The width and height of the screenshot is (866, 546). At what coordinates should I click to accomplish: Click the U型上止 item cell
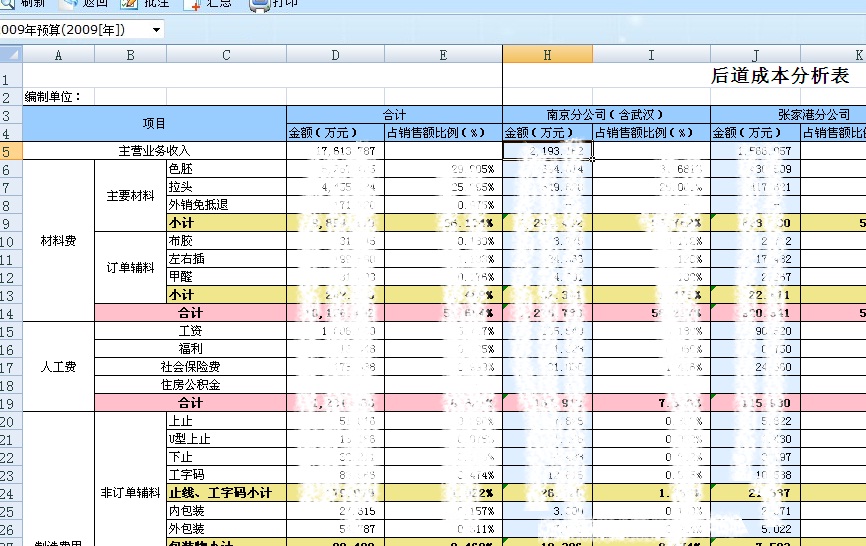[x=226, y=439]
